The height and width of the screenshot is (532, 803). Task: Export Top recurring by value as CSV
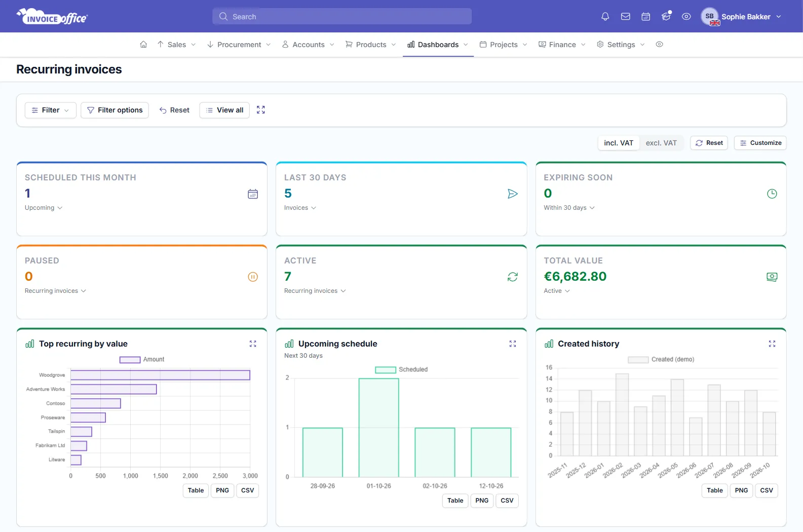(248, 490)
